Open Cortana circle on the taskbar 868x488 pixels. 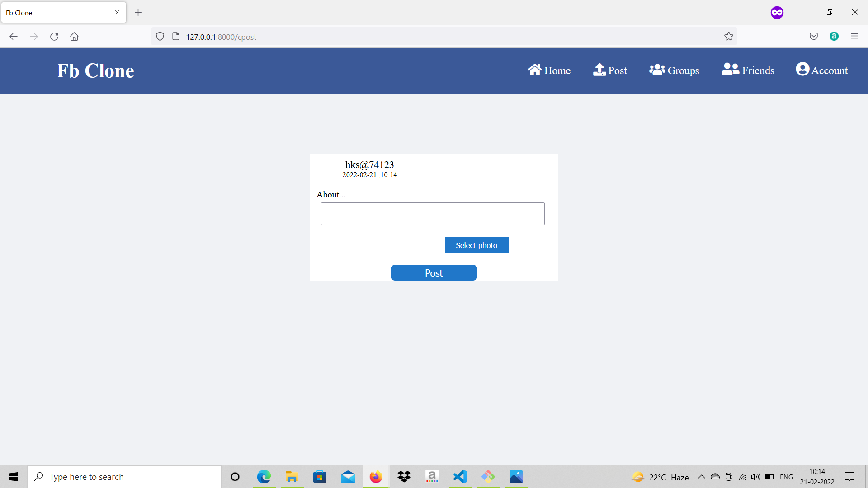(x=235, y=477)
